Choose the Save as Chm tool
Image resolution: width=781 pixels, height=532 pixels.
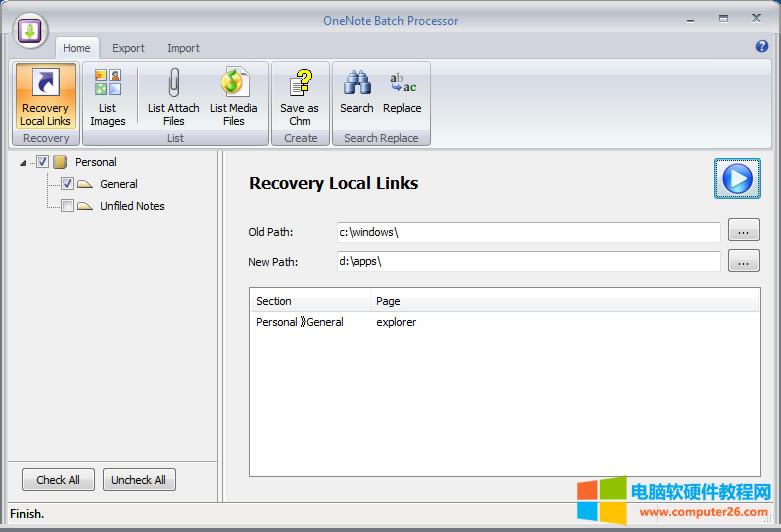(x=299, y=97)
